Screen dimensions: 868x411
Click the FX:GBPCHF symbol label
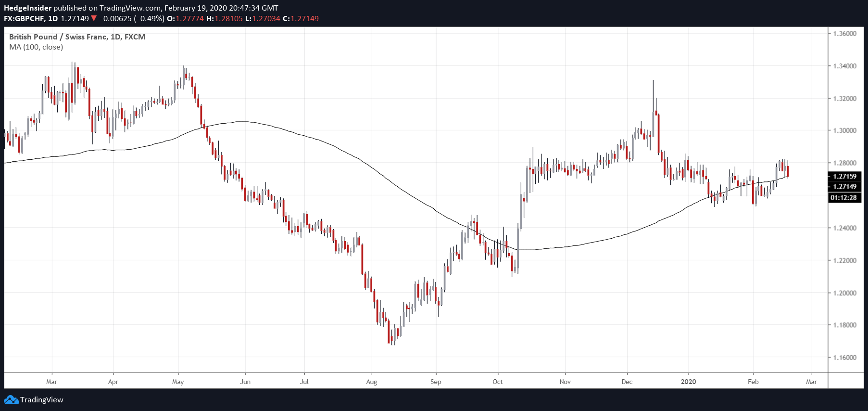coord(24,18)
